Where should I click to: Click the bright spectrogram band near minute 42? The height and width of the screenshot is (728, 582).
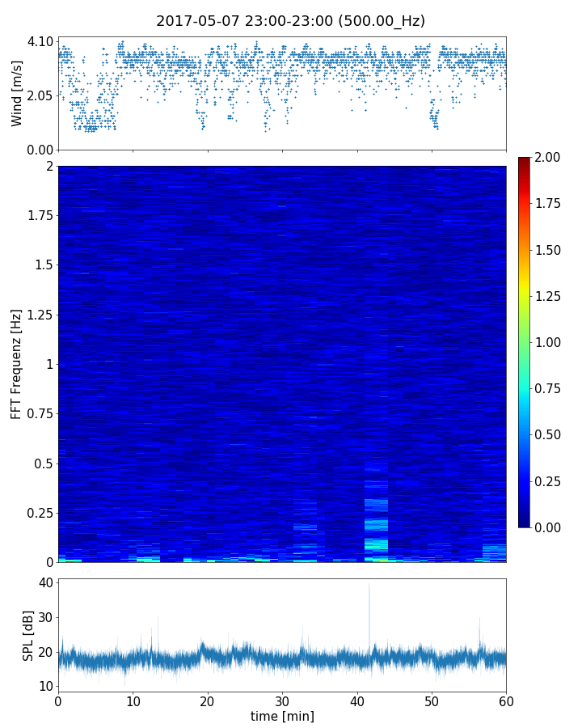[x=376, y=524]
